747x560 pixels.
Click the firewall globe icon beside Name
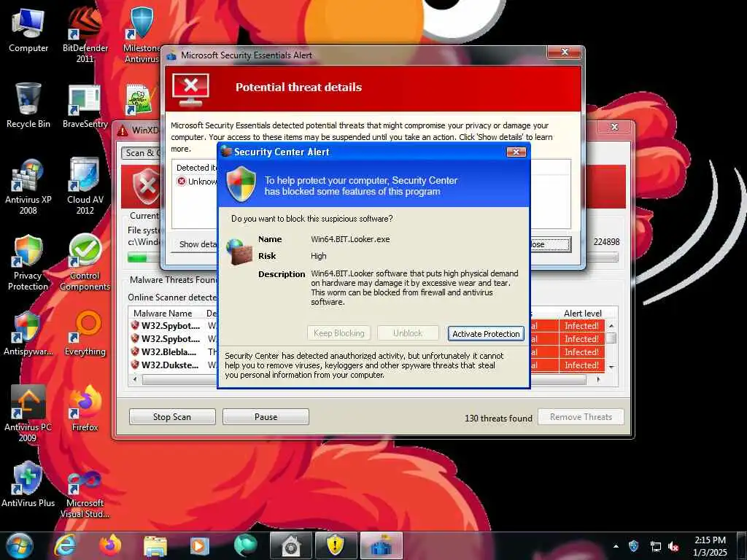(239, 252)
